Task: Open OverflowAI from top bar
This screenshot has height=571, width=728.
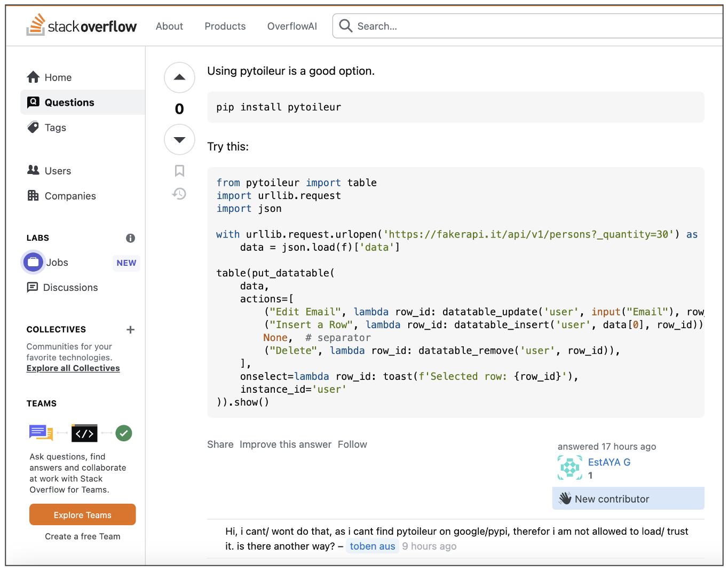Action: click(x=292, y=26)
